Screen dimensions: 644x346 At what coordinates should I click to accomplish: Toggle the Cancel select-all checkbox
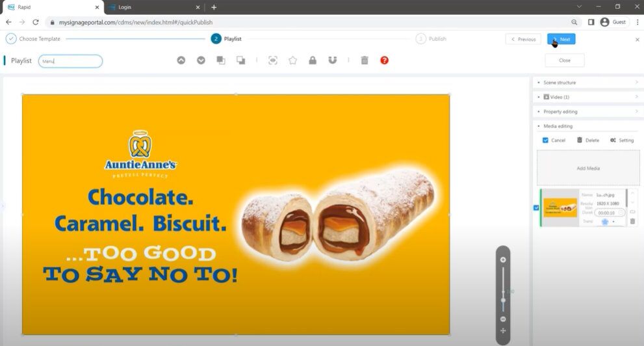coord(545,140)
